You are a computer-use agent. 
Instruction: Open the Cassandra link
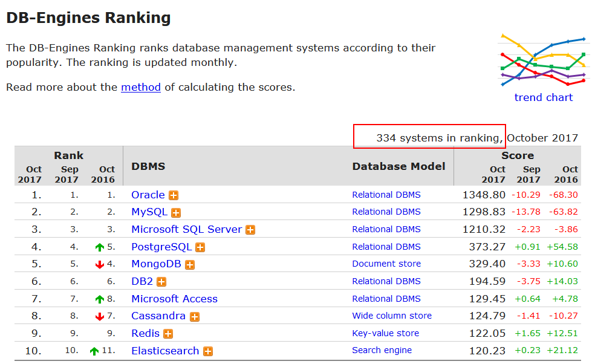(158, 316)
